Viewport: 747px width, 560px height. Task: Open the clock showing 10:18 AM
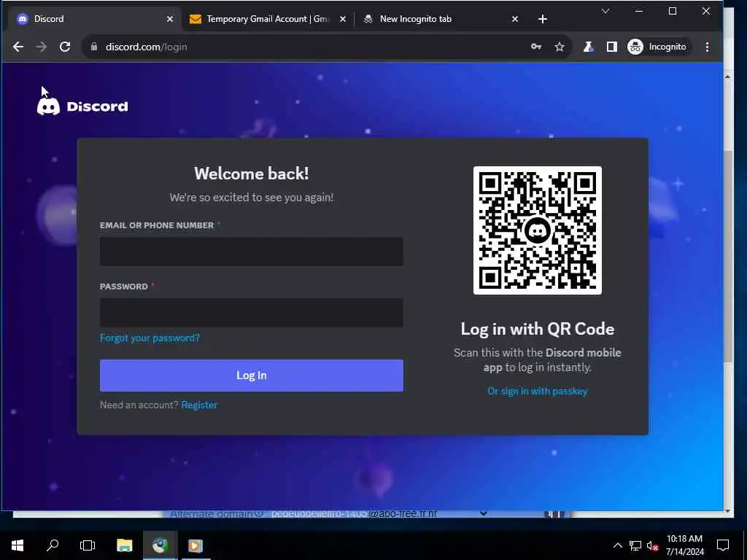point(684,545)
